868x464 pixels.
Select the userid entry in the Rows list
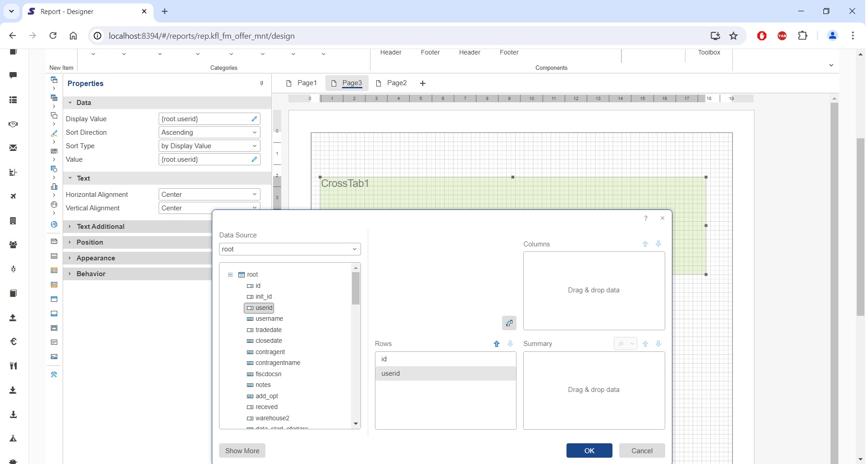pos(445,373)
